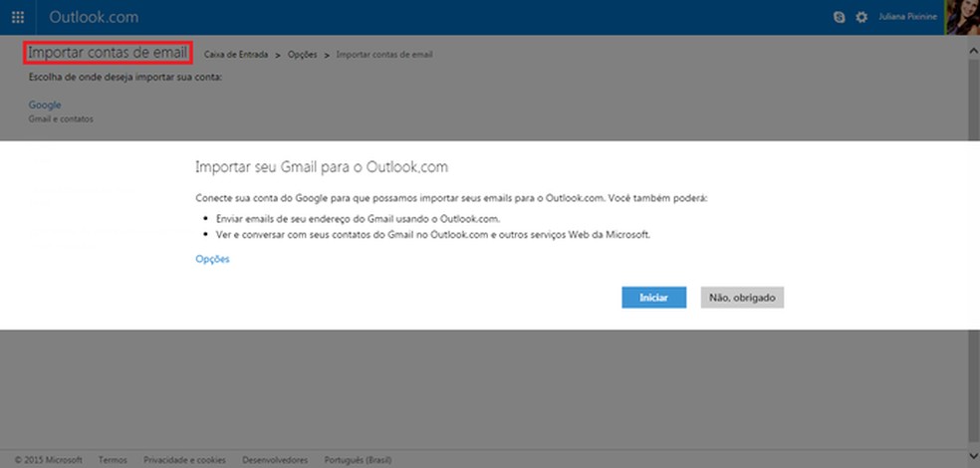Click the scrollbar up arrow

pyautogui.click(x=973, y=51)
